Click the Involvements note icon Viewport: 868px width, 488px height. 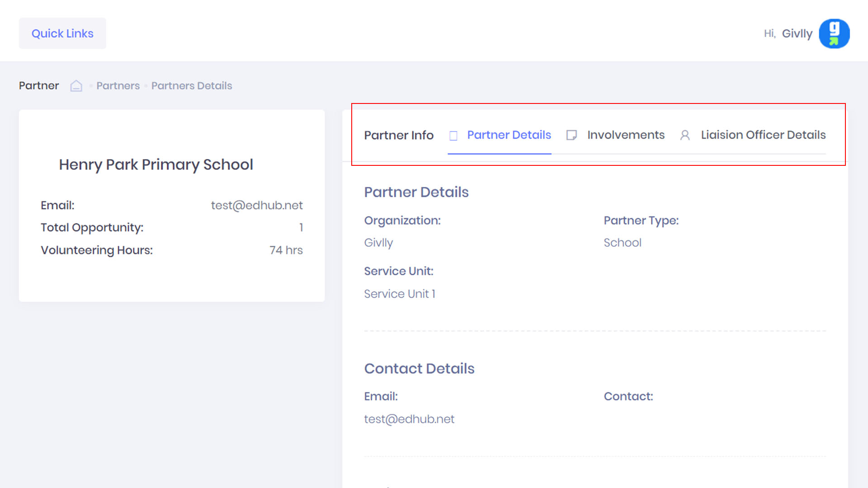click(571, 135)
